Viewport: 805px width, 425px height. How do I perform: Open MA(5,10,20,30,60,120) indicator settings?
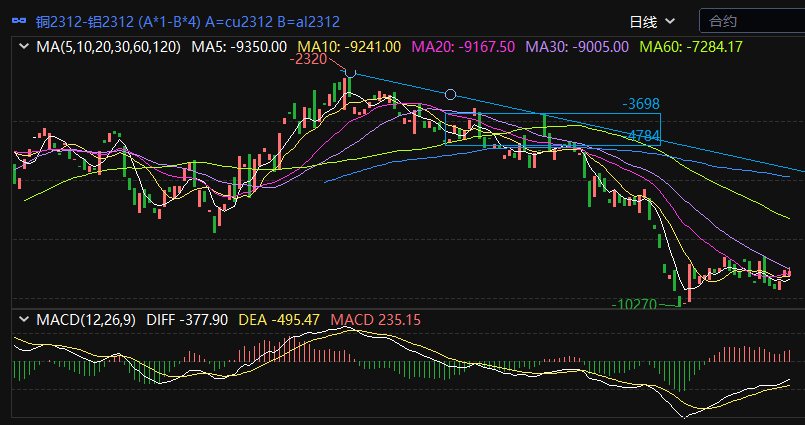pos(109,46)
